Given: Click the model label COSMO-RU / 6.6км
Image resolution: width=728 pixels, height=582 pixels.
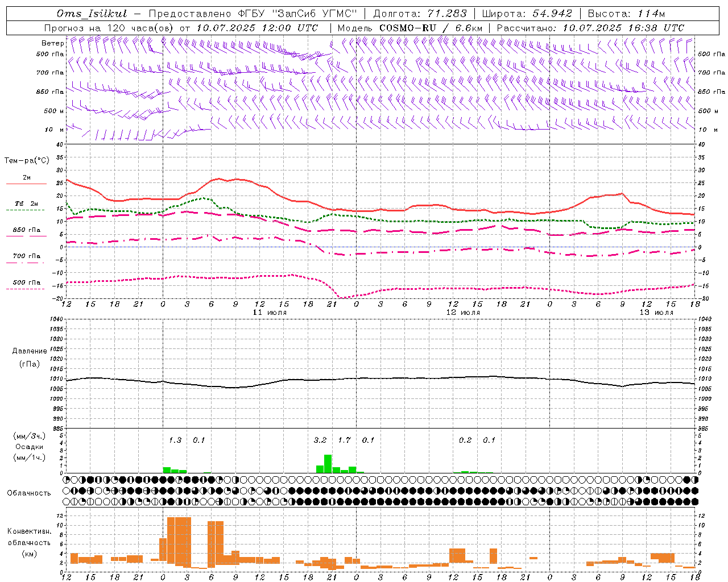Looking at the screenshot, I should point(431,28).
